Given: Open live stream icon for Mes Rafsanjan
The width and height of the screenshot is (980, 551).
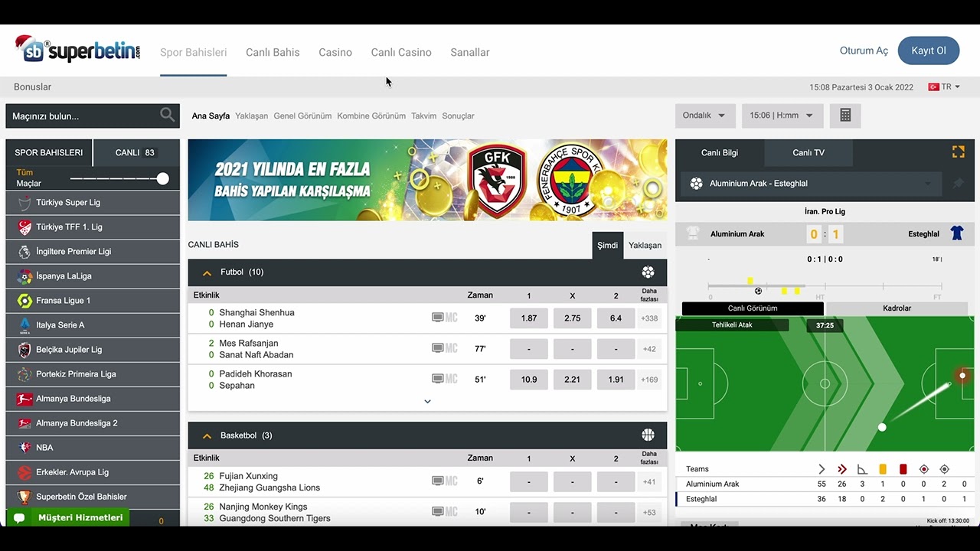Looking at the screenshot, I should coord(438,348).
